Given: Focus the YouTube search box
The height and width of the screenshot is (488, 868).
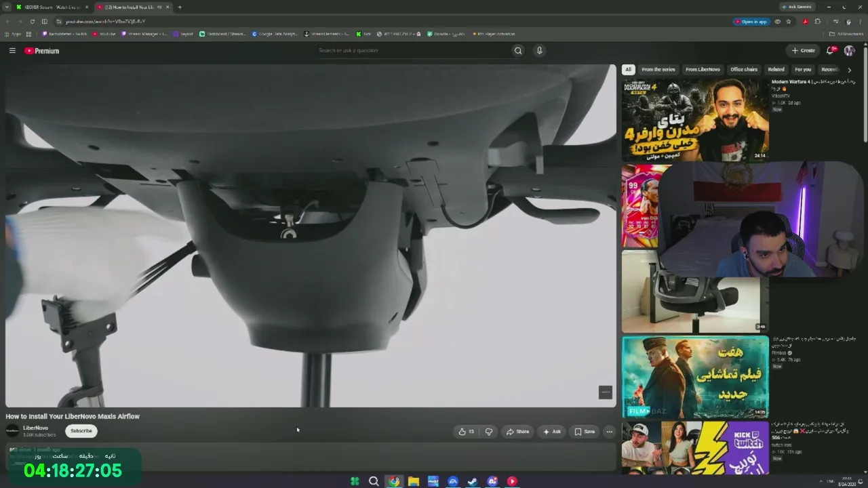Looking at the screenshot, I should point(414,50).
